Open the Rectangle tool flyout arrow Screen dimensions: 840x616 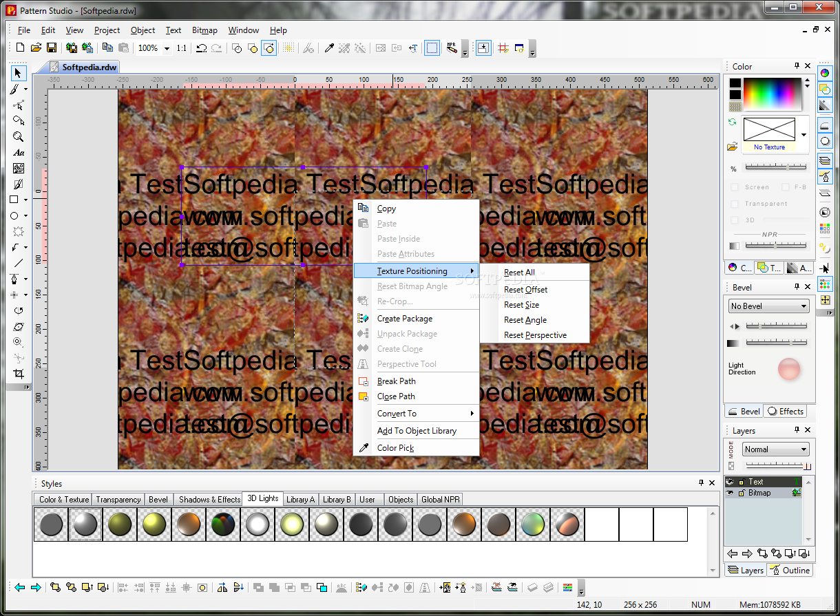click(26, 200)
